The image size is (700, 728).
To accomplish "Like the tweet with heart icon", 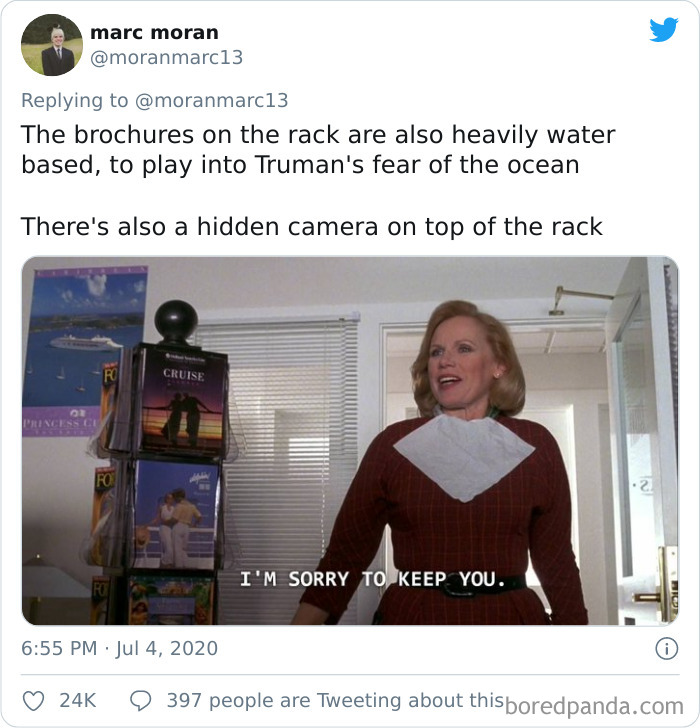I will coord(34,701).
